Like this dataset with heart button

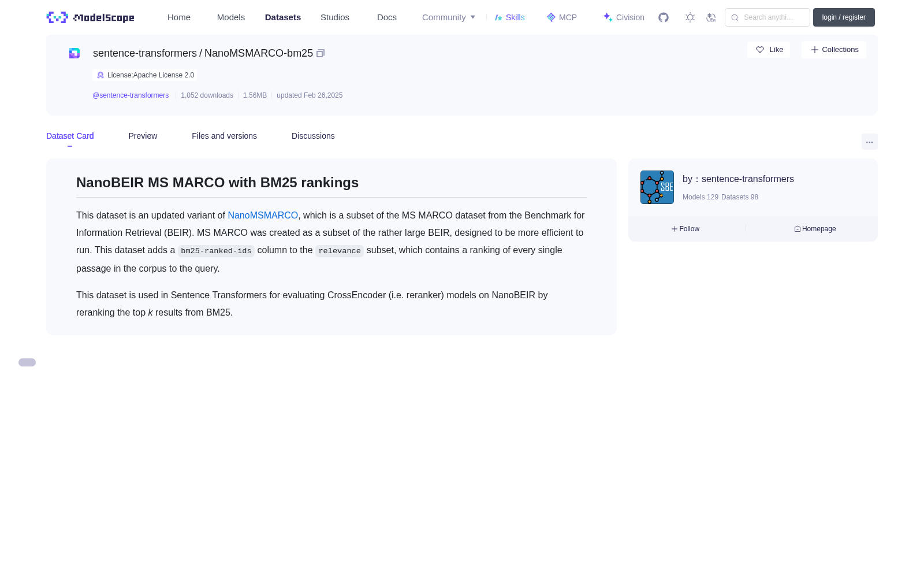769,50
